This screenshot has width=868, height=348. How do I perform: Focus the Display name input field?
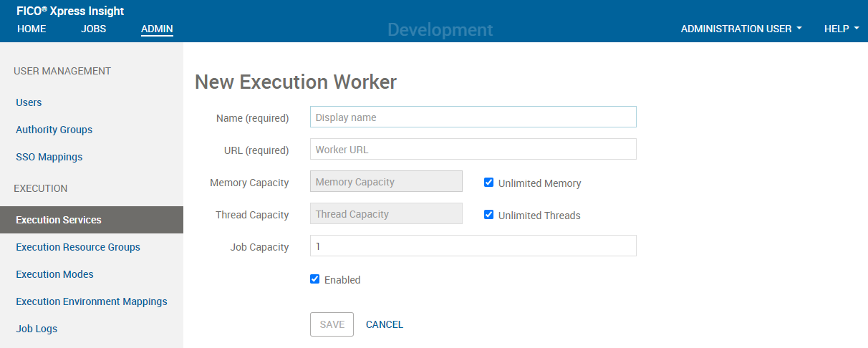click(473, 117)
